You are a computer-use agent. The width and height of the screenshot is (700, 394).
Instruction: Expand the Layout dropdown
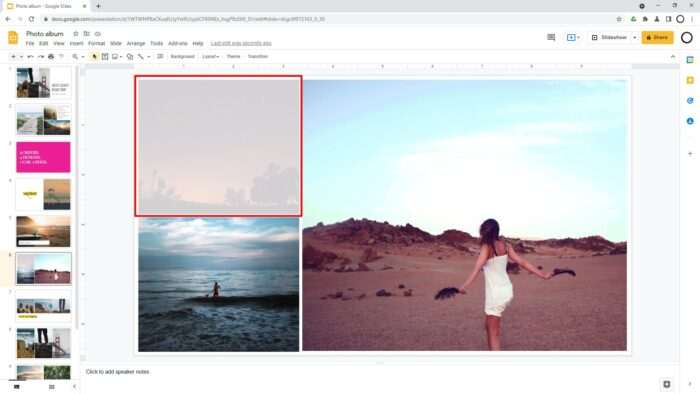click(210, 57)
